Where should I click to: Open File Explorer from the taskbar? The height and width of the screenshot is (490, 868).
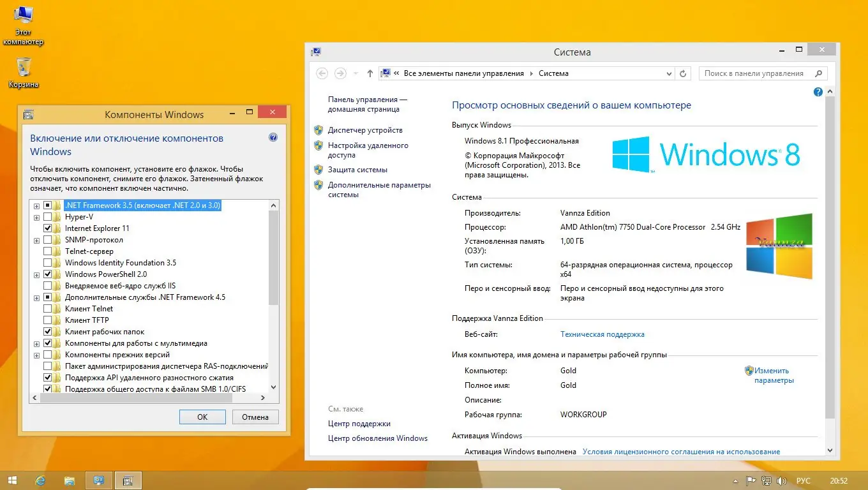[70, 480]
